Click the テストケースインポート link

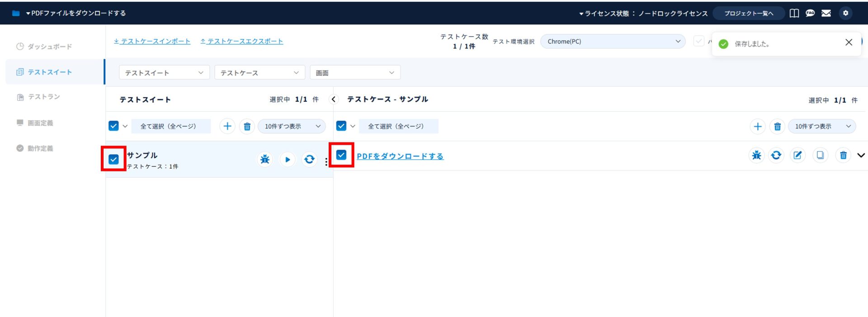pyautogui.click(x=152, y=41)
